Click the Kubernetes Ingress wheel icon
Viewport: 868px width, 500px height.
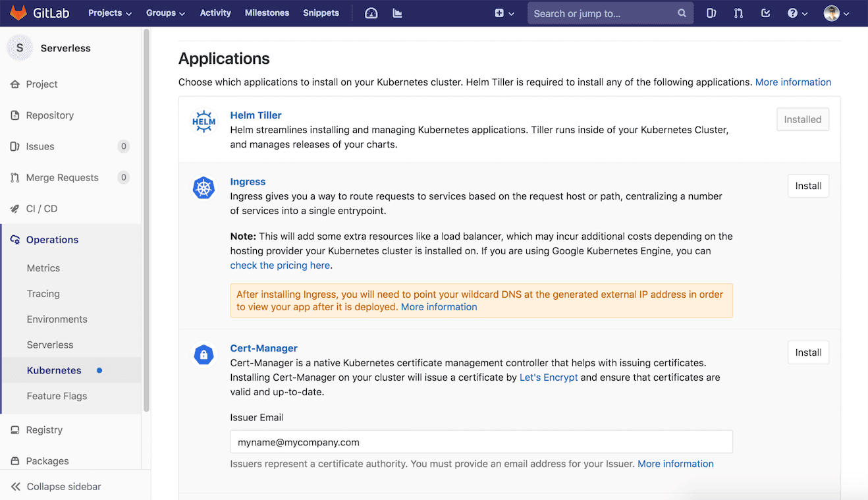click(x=203, y=187)
